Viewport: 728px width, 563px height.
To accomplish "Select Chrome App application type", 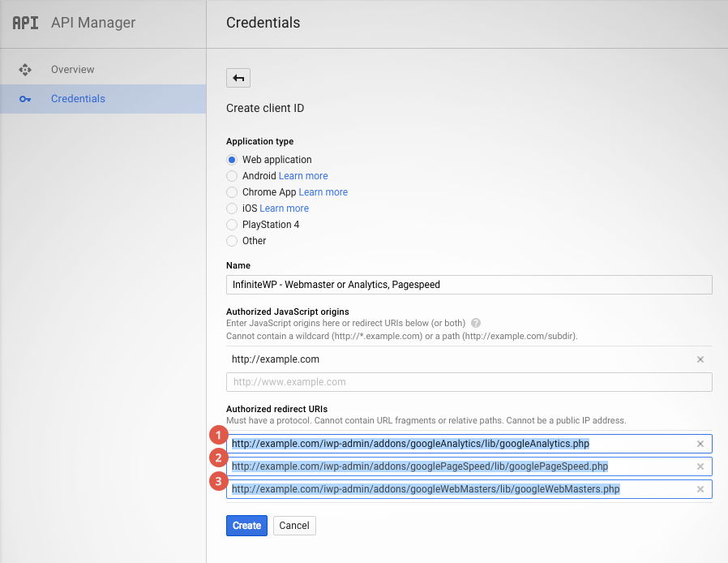I will pos(232,192).
